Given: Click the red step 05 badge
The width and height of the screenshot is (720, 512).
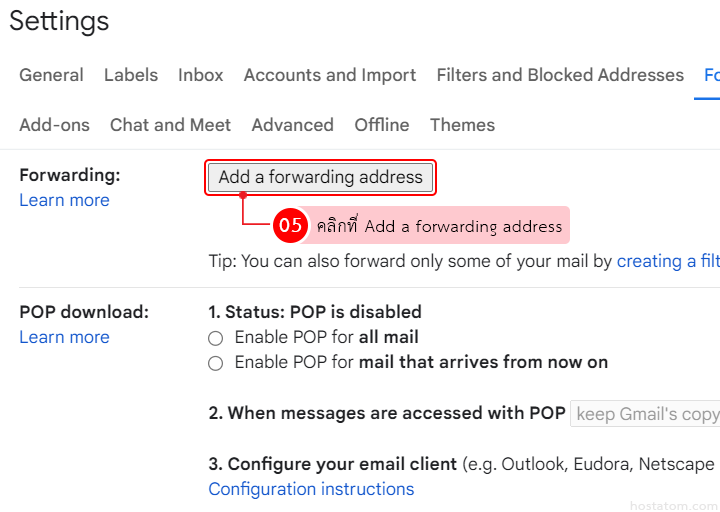Looking at the screenshot, I should click(290, 226).
